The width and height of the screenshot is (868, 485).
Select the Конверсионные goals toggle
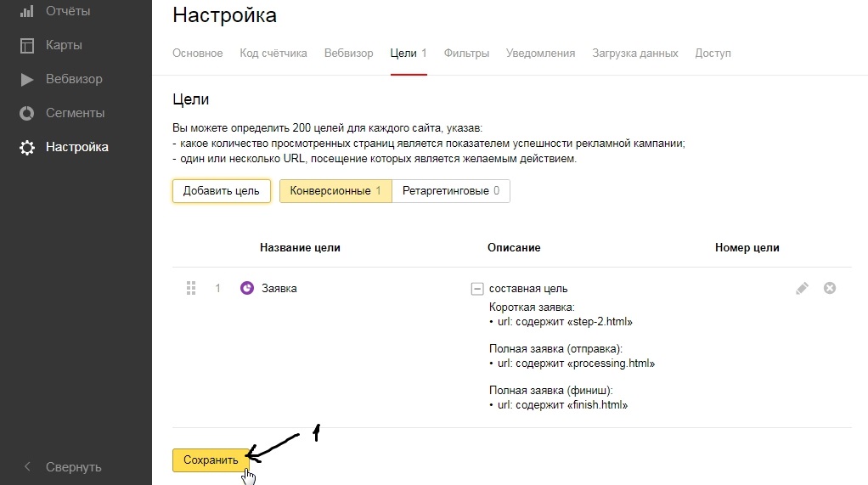pos(335,191)
